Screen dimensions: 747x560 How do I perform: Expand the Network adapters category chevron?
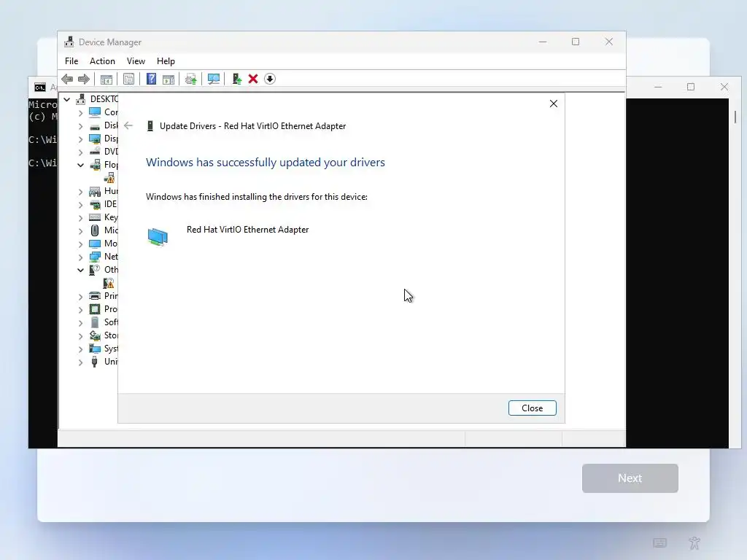[x=80, y=257]
